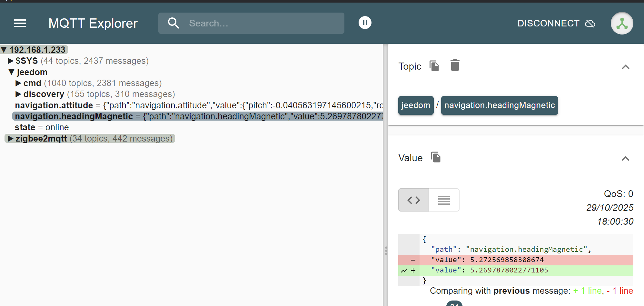The image size is (644, 306).
Task: Click the navigation.headingMagnetic breadcrumb chip
Action: click(499, 105)
